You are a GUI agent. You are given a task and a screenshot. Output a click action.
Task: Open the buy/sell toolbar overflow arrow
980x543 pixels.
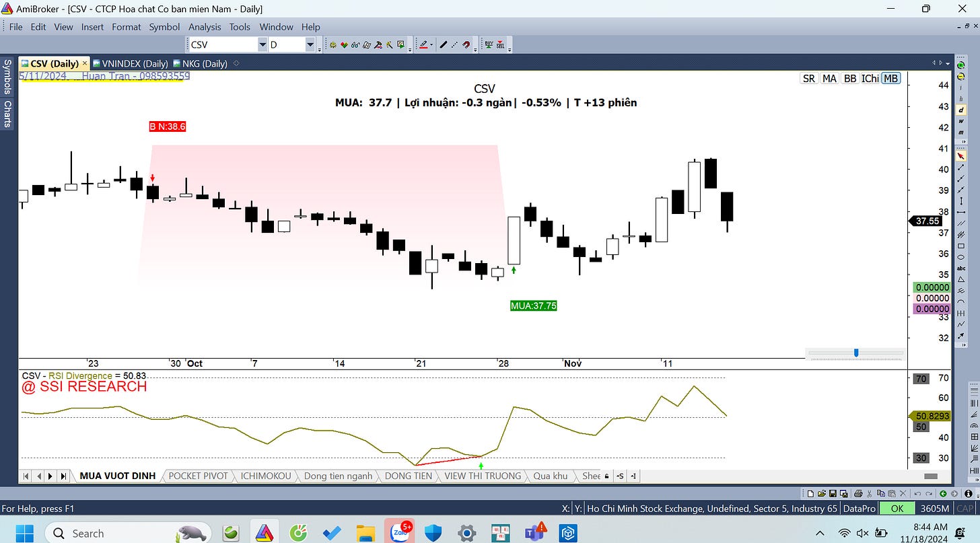coord(510,49)
